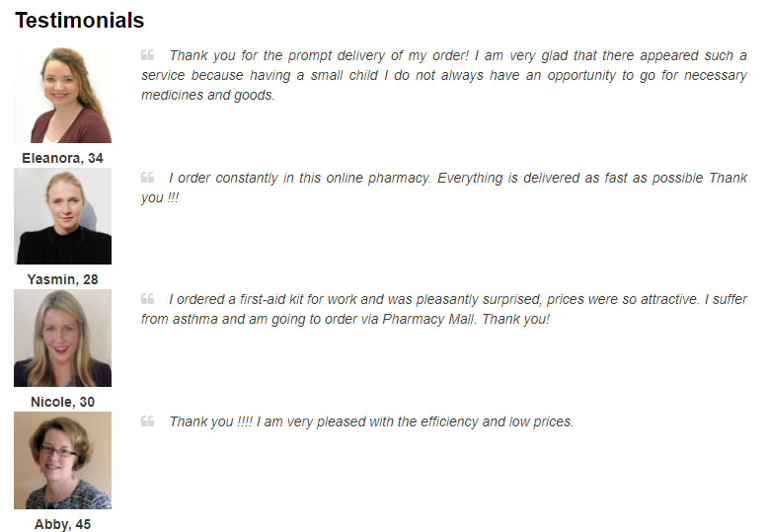
Task: Select the name label Nicole, 30
Action: (63, 402)
